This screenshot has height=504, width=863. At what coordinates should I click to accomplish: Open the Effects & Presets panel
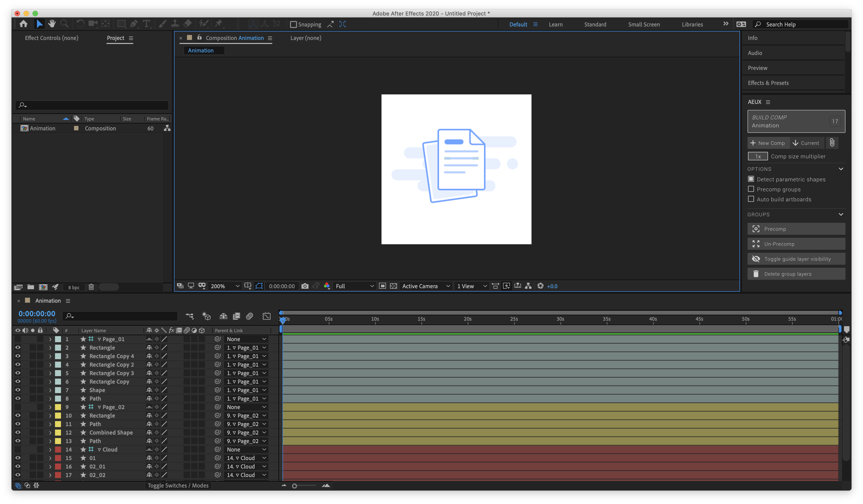coord(768,83)
